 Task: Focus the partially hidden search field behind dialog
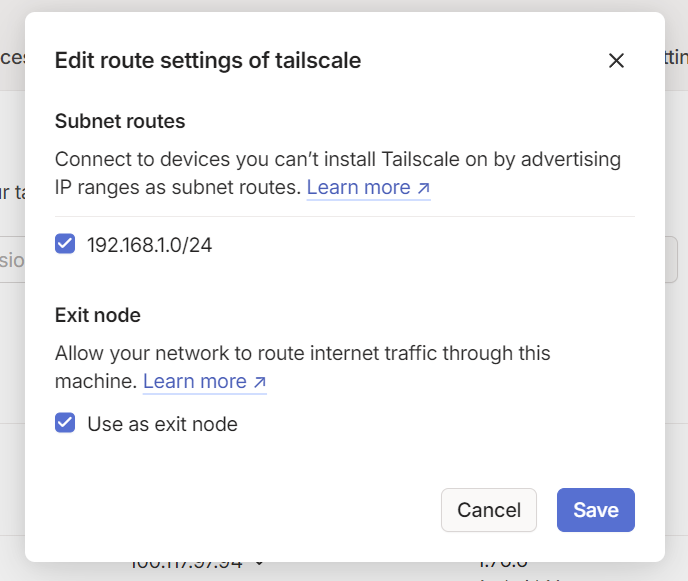coord(12,260)
